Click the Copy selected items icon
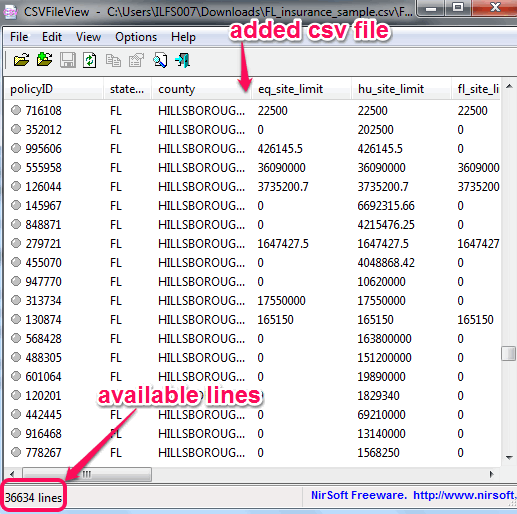The height and width of the screenshot is (514, 517). 113,61
